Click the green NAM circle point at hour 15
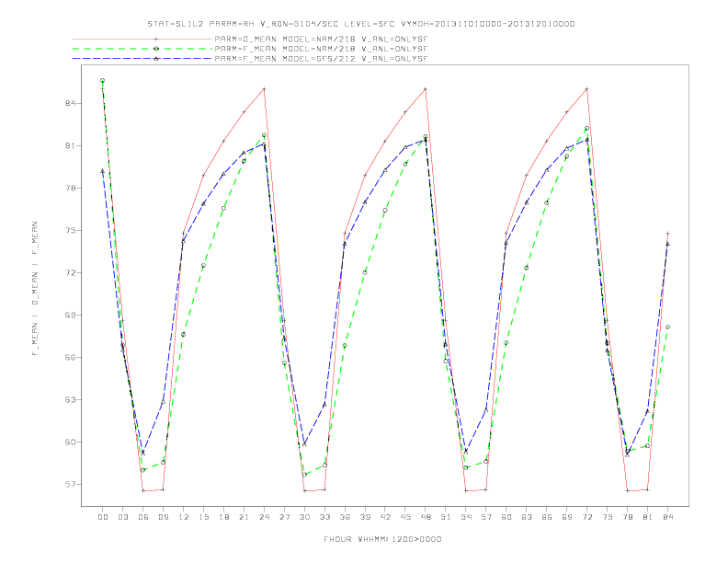Screen dimensions: 728x563 click(x=203, y=266)
